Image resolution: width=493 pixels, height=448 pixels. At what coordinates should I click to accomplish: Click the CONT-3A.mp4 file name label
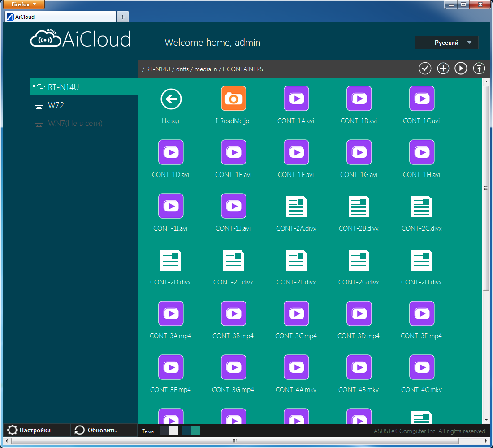pos(170,336)
